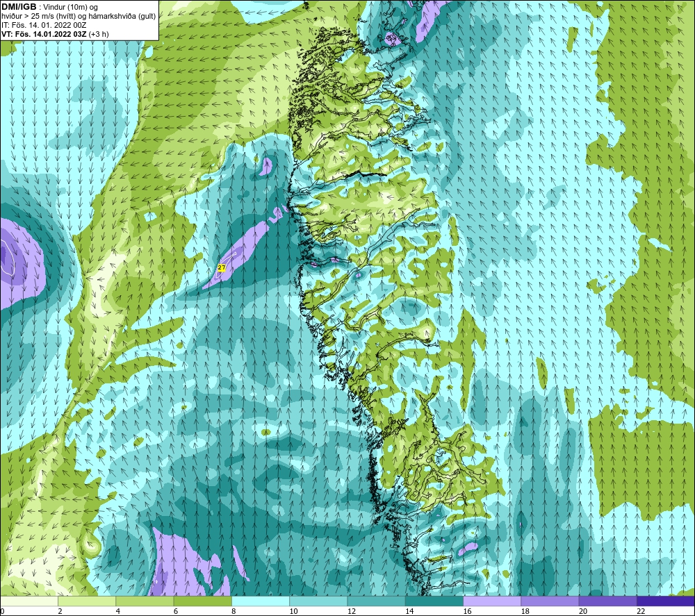Click the light green 2–4 m/s swatch
The width and height of the screenshot is (695, 616).
pos(87,601)
